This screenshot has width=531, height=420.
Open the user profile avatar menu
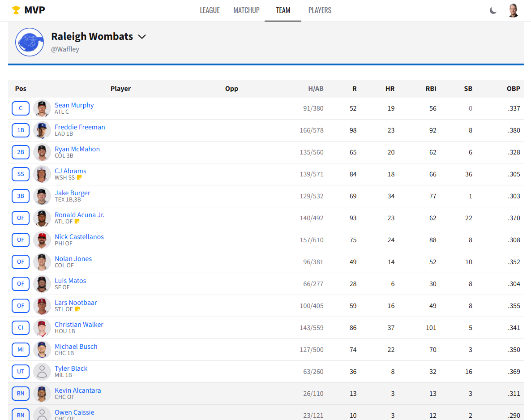(x=513, y=11)
